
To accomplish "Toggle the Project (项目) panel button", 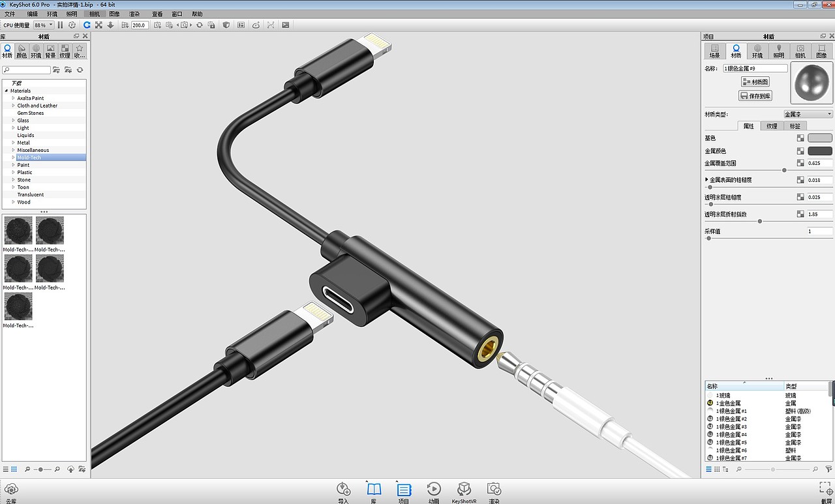I will [404, 492].
